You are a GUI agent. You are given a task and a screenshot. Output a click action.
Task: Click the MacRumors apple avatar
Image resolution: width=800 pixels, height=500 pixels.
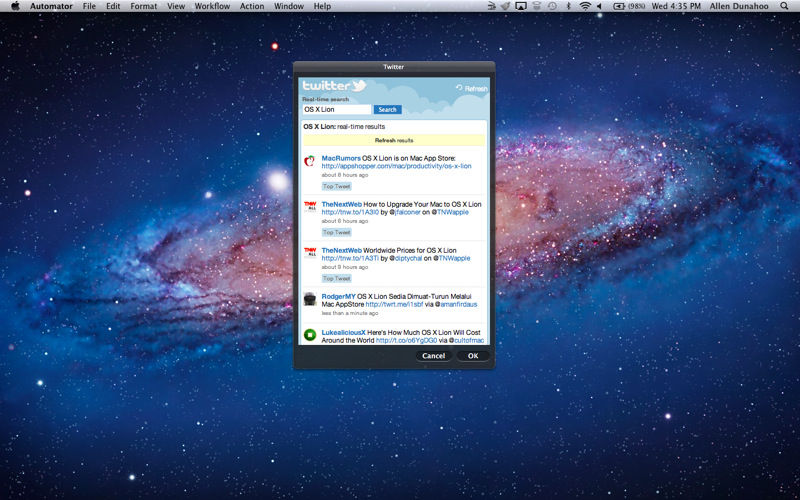click(310, 162)
